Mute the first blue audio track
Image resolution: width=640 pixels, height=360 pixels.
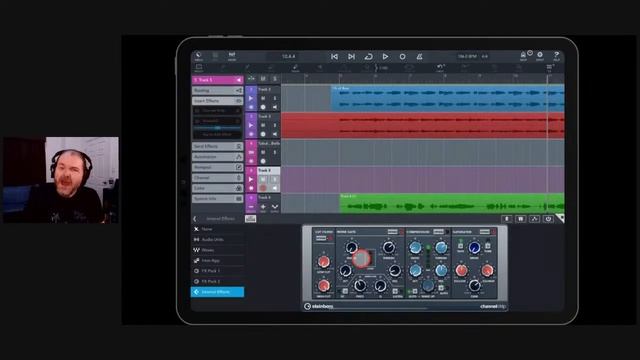pos(263,98)
